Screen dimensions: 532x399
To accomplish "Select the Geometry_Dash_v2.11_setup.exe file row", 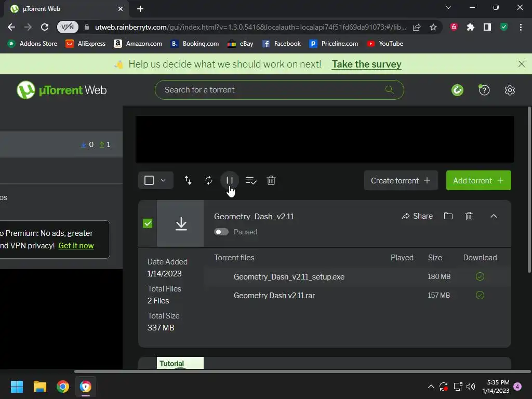I will [357, 276].
